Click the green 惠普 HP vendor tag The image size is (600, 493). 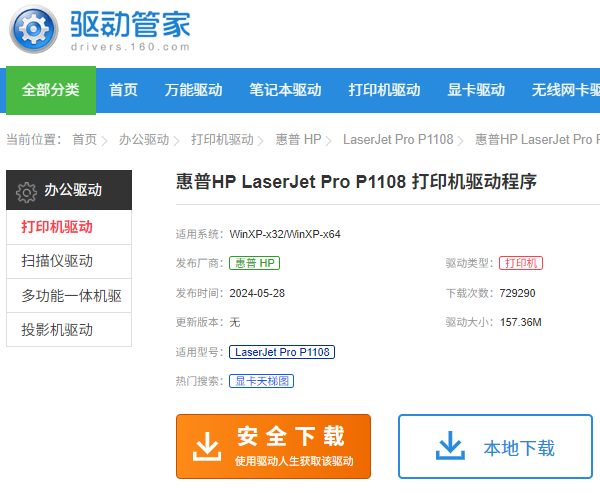254,263
